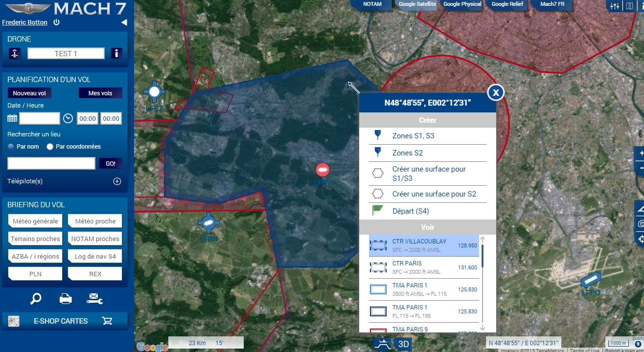
Task: Click the logout power icon beside Frederic Botton
Action: (57, 22)
